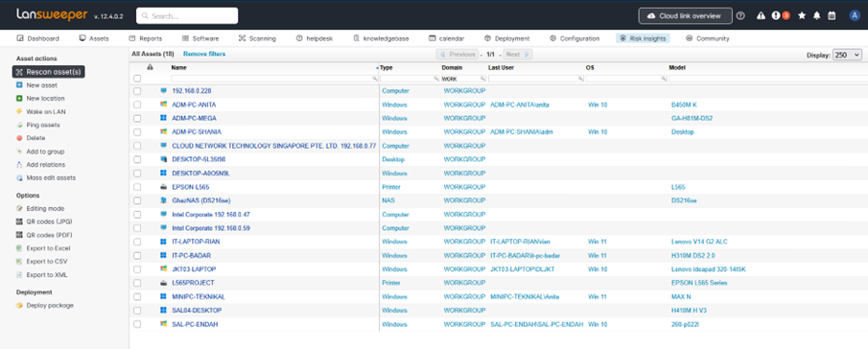
Task: Open the Scanning tab
Action: [x=257, y=38]
